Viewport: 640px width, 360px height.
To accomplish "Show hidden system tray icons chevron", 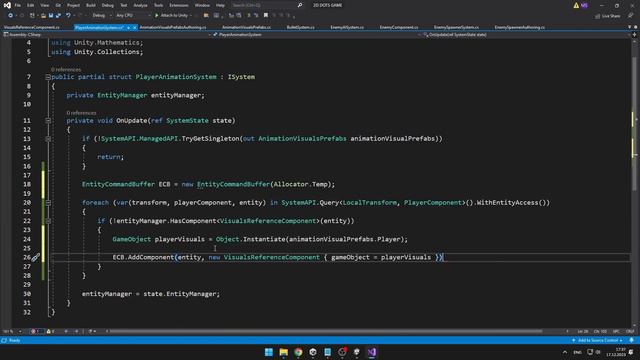I will [x=565, y=352].
